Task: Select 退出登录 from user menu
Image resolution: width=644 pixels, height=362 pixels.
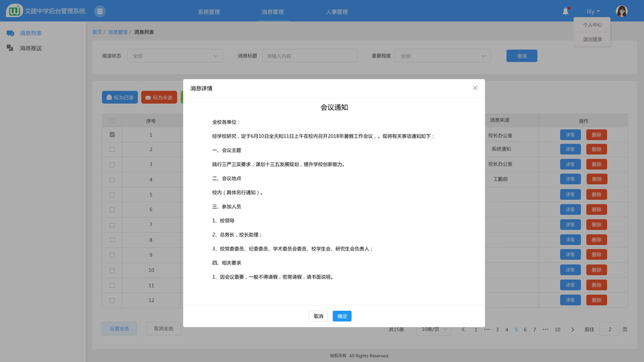Action: tap(592, 39)
